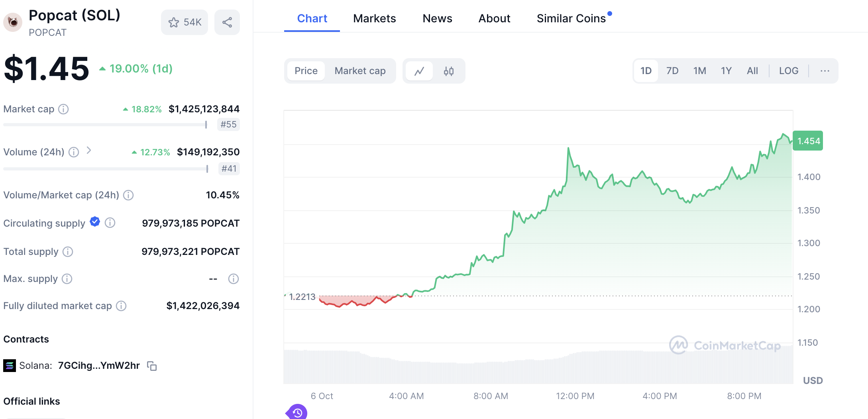Viewport: 868px width, 419px height.
Task: Select the 1M time range
Action: point(700,71)
